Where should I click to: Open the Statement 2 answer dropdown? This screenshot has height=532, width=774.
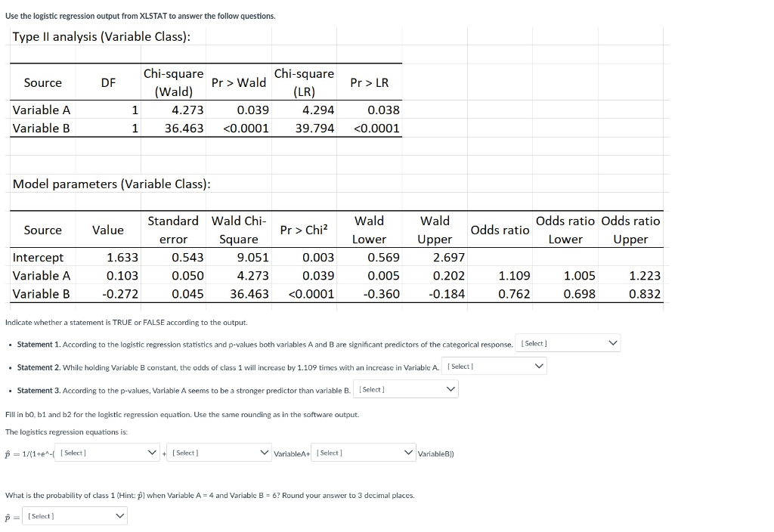pyautogui.click(x=494, y=365)
